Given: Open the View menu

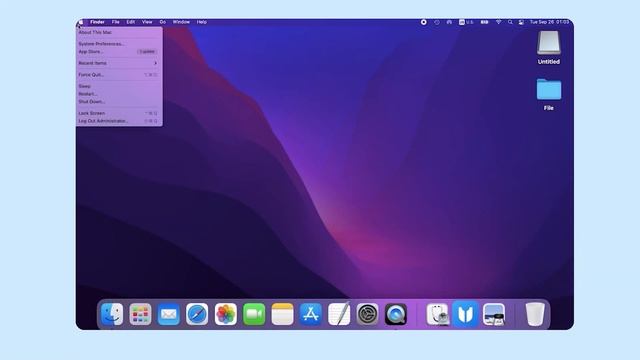Looking at the screenshot, I should pos(147,22).
